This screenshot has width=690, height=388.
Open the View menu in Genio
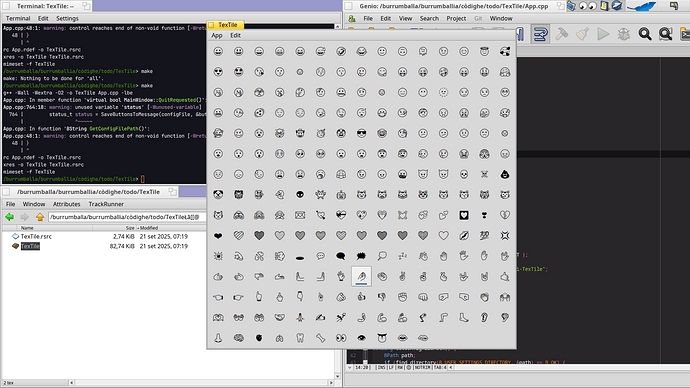(405, 18)
